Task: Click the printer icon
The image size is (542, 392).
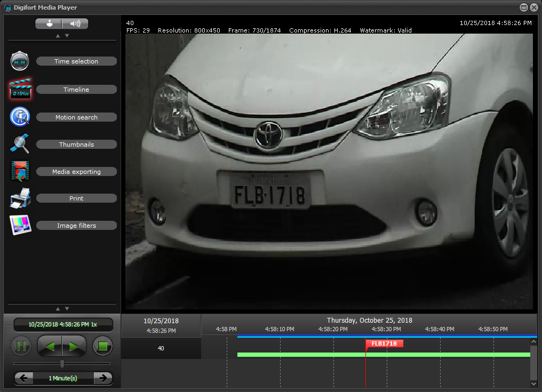Action: coord(20,198)
